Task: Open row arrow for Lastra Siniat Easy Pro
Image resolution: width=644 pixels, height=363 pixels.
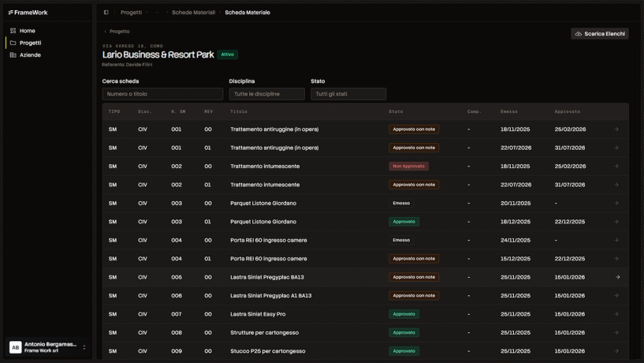Action: 616,314
